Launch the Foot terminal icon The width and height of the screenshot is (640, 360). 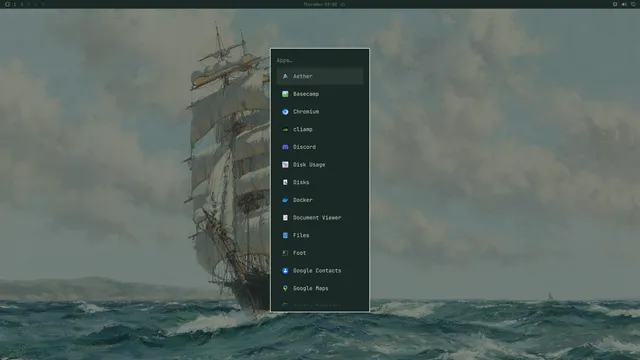[285, 253]
